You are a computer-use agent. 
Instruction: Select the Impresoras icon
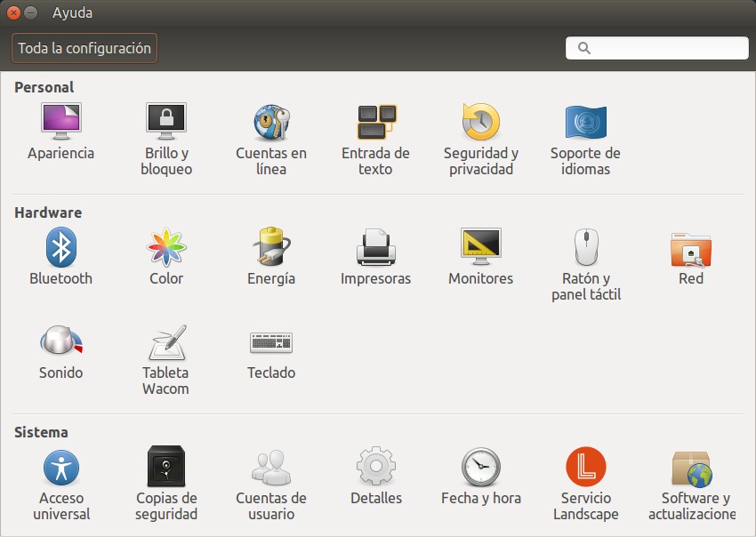tap(375, 248)
